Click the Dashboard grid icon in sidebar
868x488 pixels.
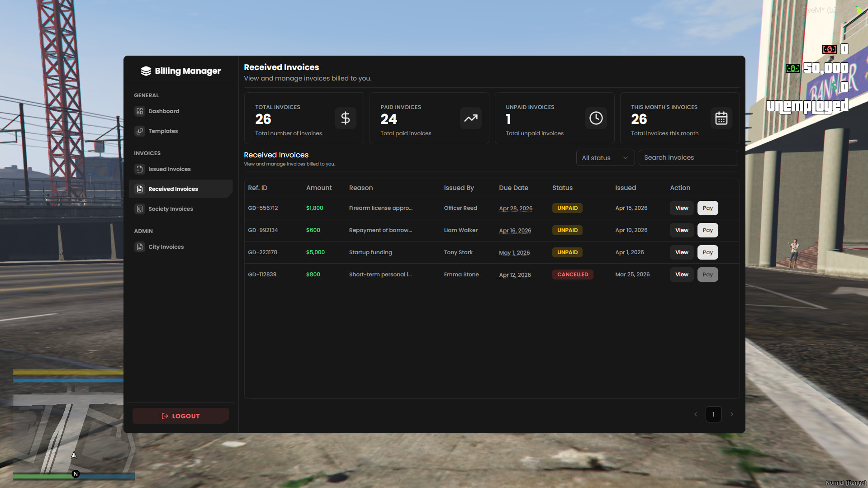140,111
